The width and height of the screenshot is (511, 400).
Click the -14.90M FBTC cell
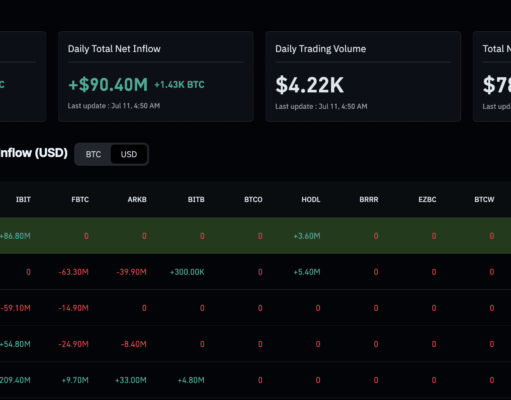click(74, 308)
